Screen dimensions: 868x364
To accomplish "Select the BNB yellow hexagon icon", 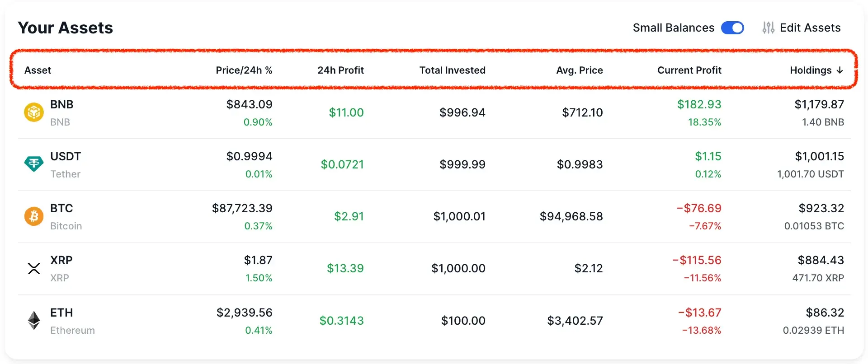I will pyautogui.click(x=33, y=112).
